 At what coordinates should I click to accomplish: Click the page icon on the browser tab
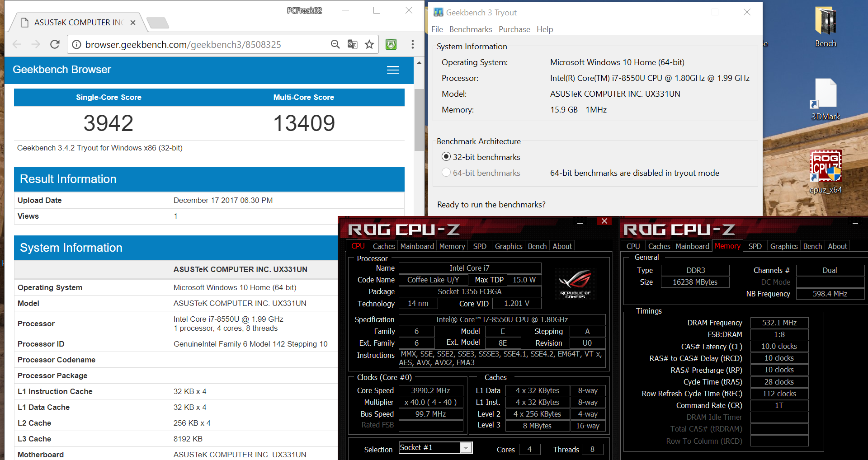[25, 23]
